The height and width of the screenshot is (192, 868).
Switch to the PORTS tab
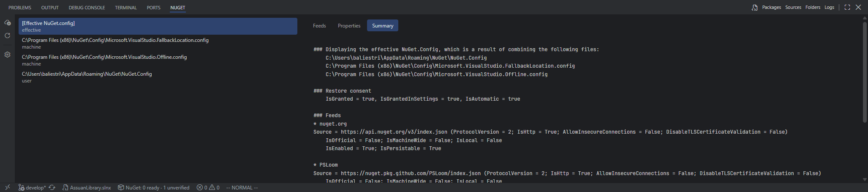[x=153, y=8]
